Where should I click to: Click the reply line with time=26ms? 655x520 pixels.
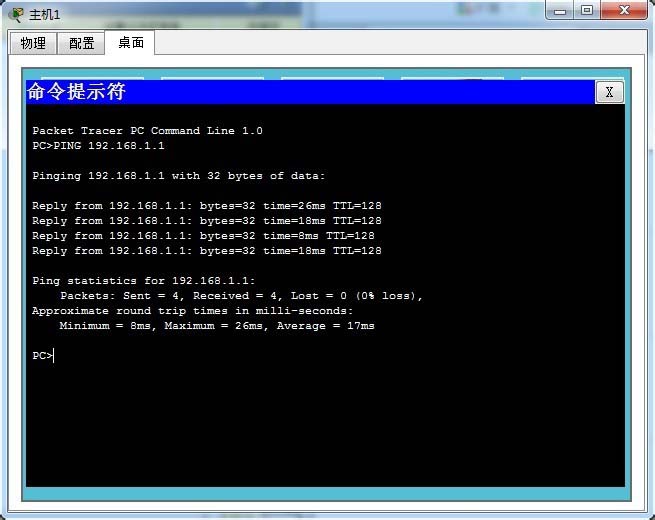pyautogui.click(x=207, y=206)
